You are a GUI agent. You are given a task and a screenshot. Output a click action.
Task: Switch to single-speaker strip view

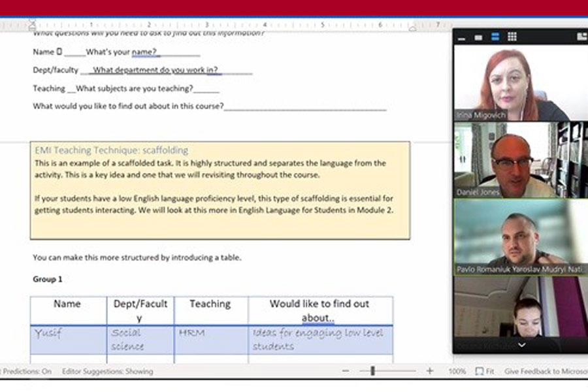(x=479, y=37)
